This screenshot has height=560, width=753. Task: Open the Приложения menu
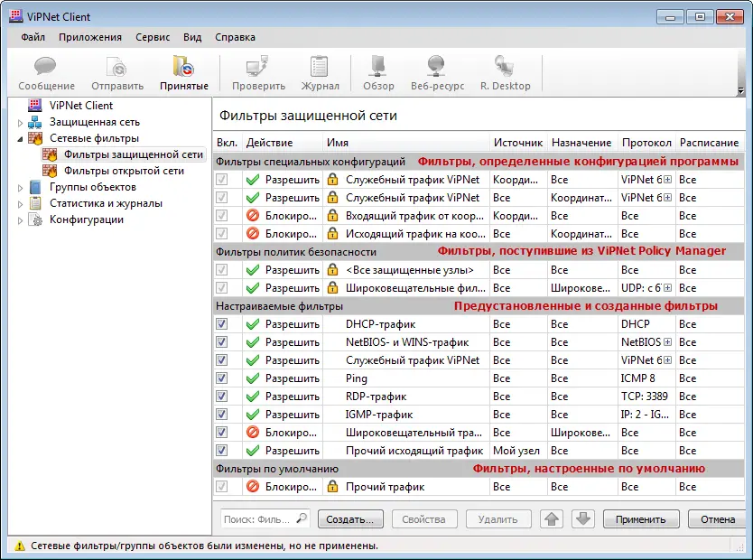coord(91,37)
